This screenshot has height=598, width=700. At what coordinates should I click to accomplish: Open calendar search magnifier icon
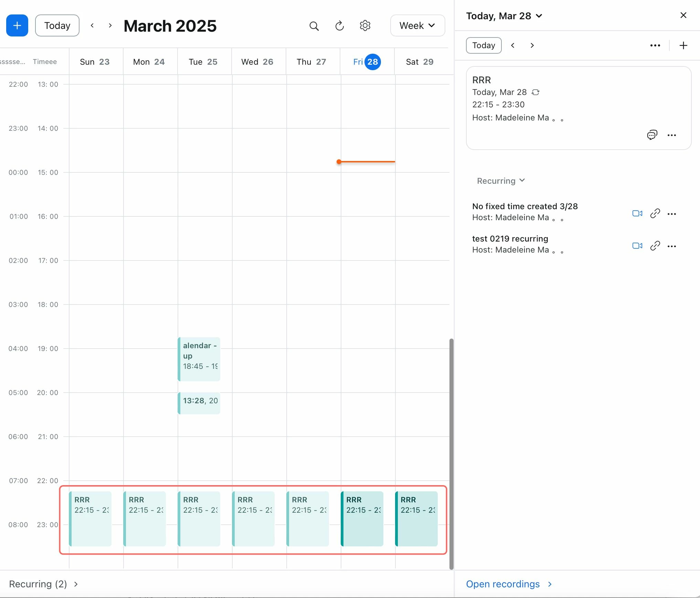coord(314,26)
